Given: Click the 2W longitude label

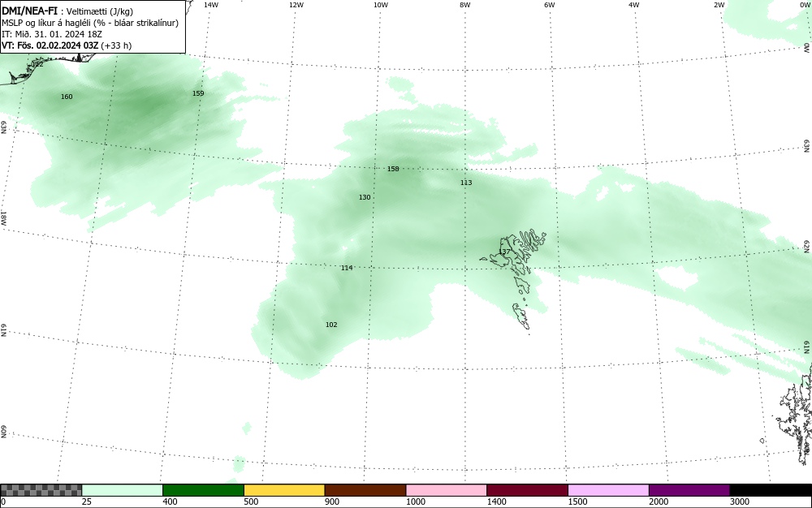Looking at the screenshot, I should click(x=719, y=5).
